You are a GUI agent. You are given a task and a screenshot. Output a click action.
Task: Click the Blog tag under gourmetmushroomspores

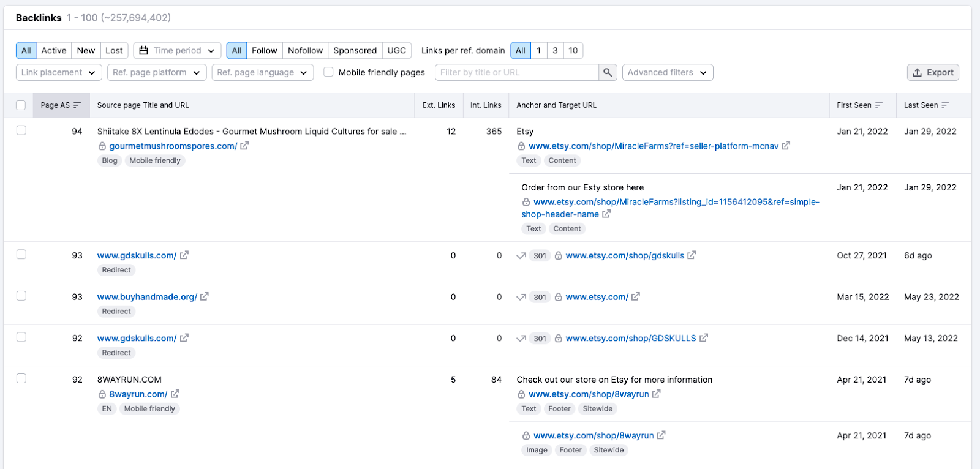[110, 160]
